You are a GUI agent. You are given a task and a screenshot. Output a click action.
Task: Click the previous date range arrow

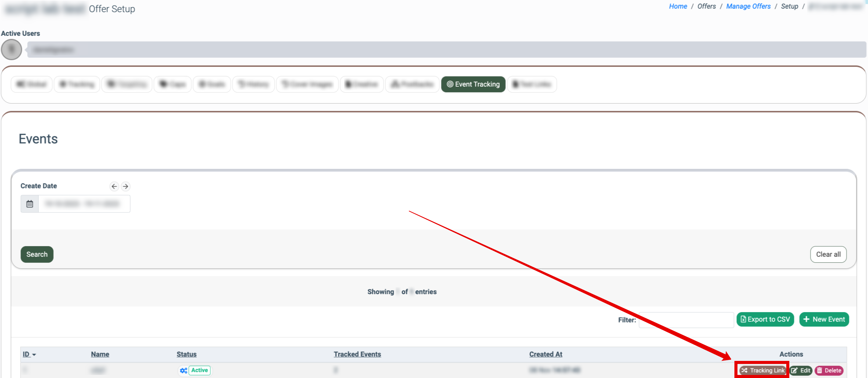click(114, 186)
